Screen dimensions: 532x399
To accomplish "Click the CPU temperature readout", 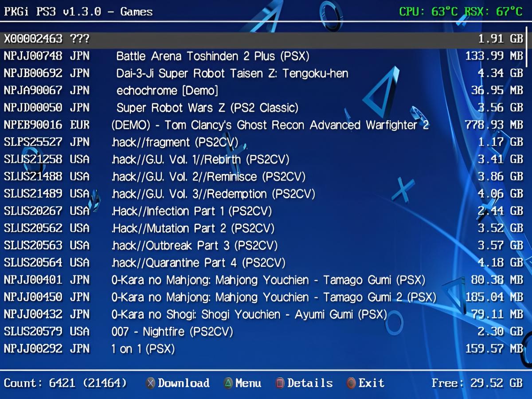I will coord(428,12).
